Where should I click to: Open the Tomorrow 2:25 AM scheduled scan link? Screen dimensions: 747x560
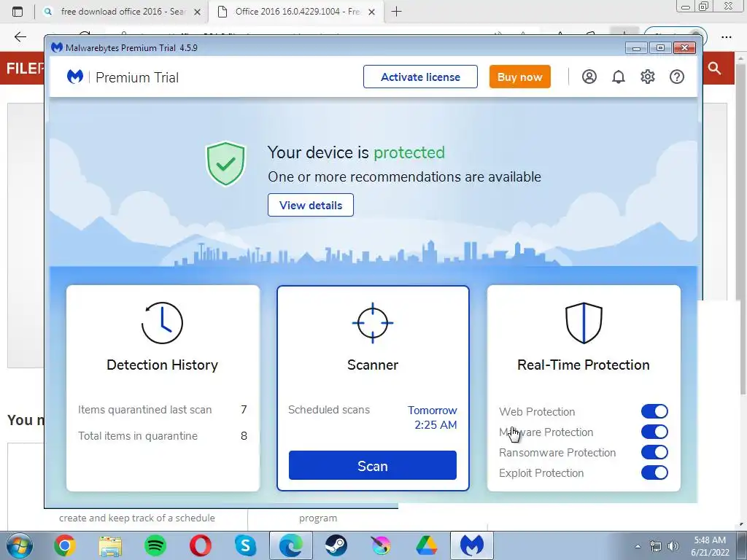click(x=433, y=418)
